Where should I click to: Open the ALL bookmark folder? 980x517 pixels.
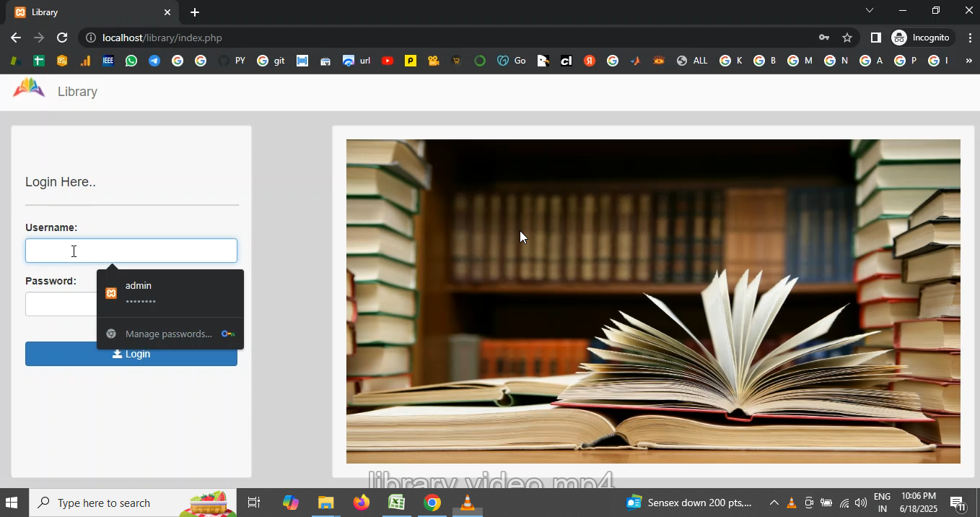pos(692,61)
